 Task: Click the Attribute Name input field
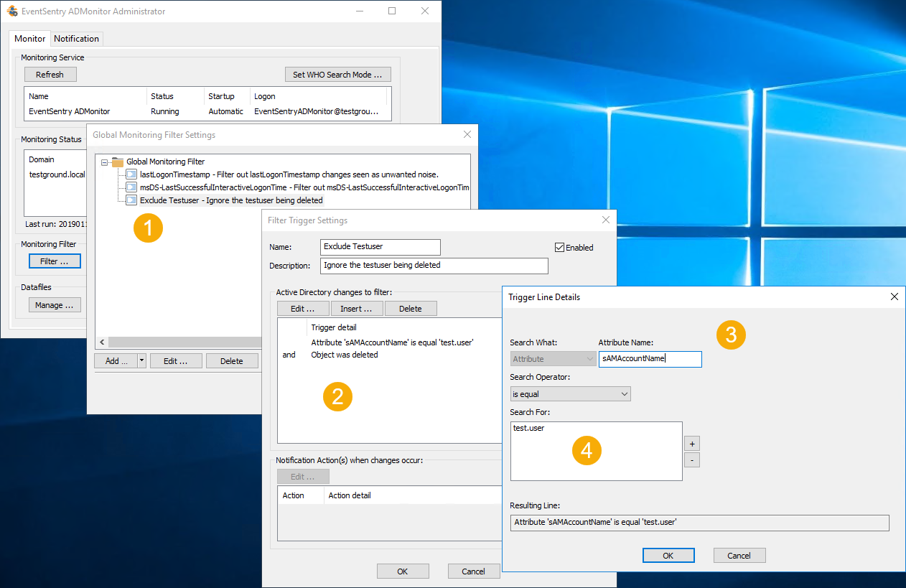pyautogui.click(x=650, y=359)
